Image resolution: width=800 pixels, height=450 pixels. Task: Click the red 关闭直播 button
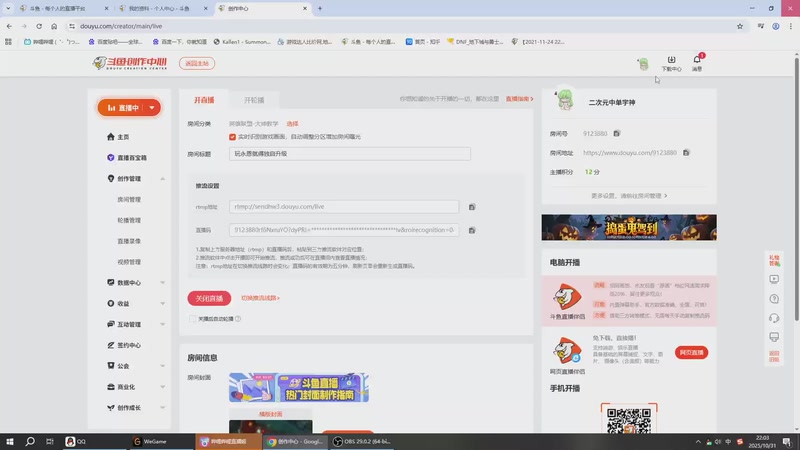click(x=209, y=298)
